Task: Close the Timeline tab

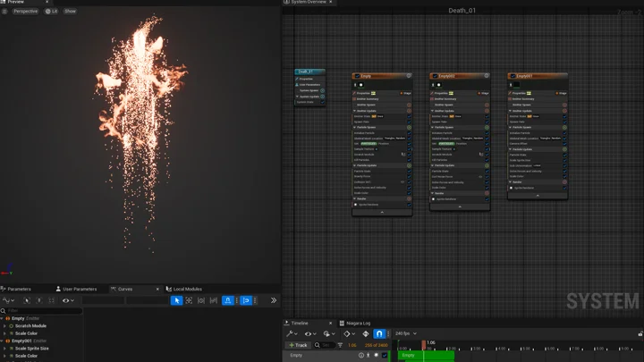Action: [x=331, y=323]
